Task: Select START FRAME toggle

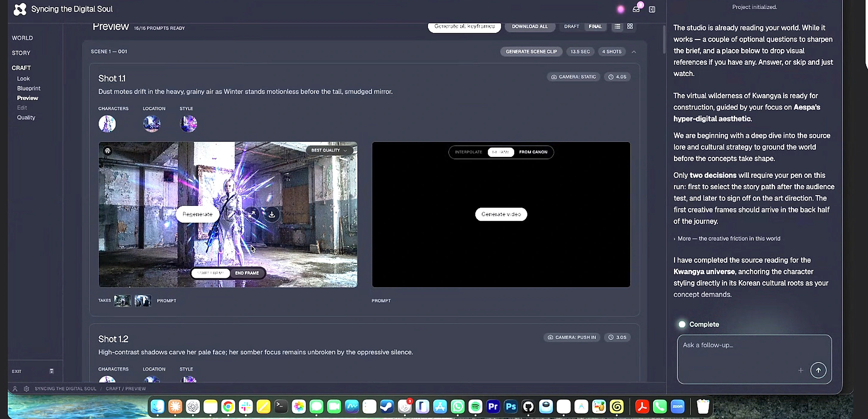Action: [x=211, y=273]
